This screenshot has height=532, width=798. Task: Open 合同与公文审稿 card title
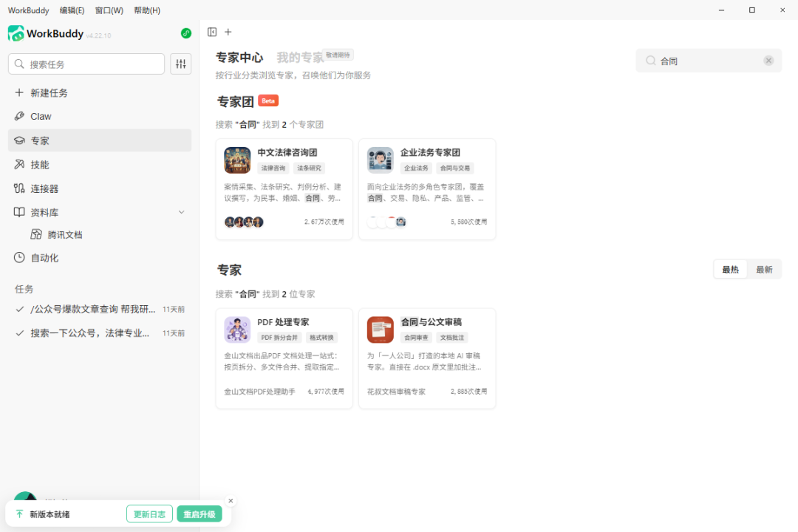pos(431,321)
